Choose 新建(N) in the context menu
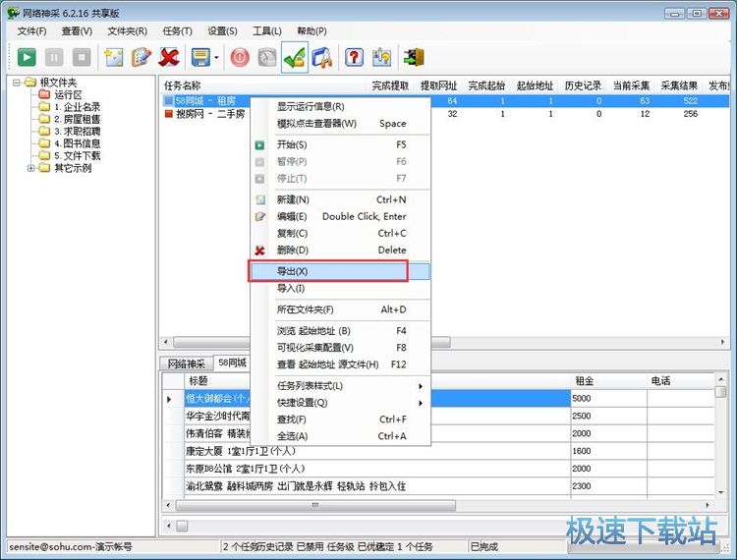Image resolution: width=737 pixels, height=560 pixels. coord(341,199)
